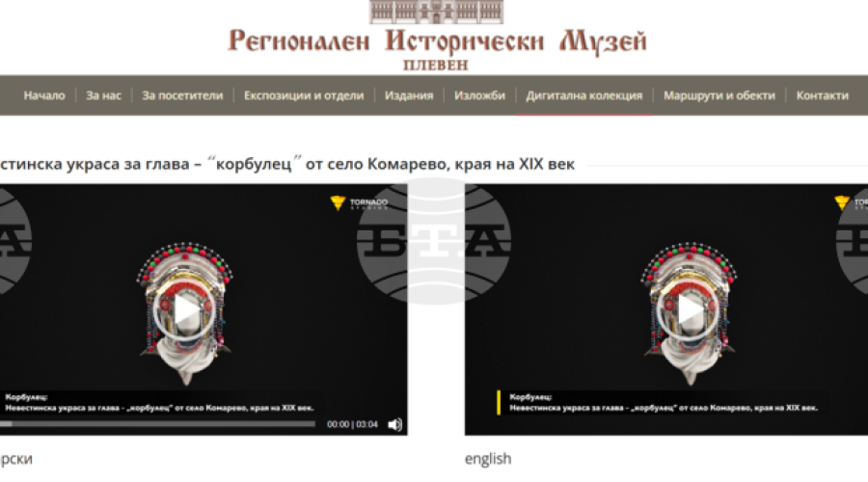Select Дигитална колекция tab
The height and width of the screenshot is (482, 868).
click(583, 95)
